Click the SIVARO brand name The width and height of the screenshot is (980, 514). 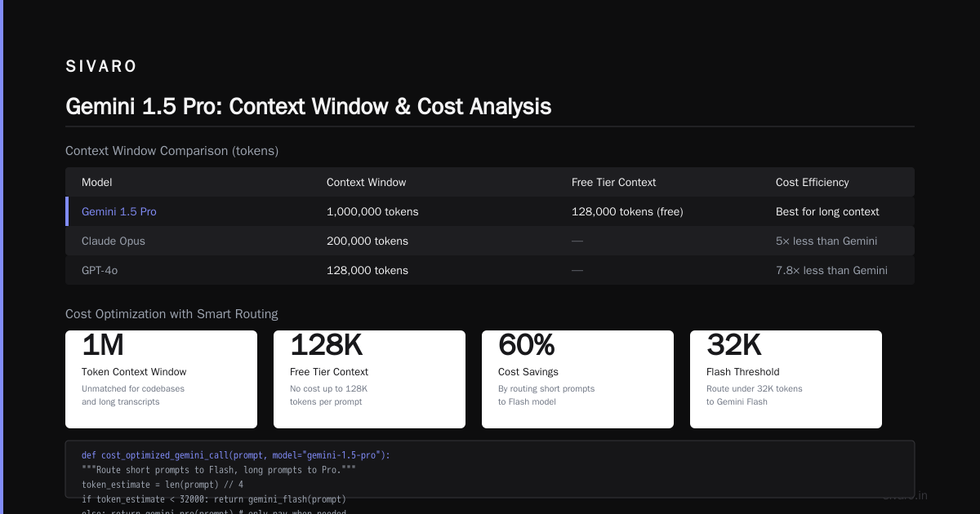(x=101, y=67)
